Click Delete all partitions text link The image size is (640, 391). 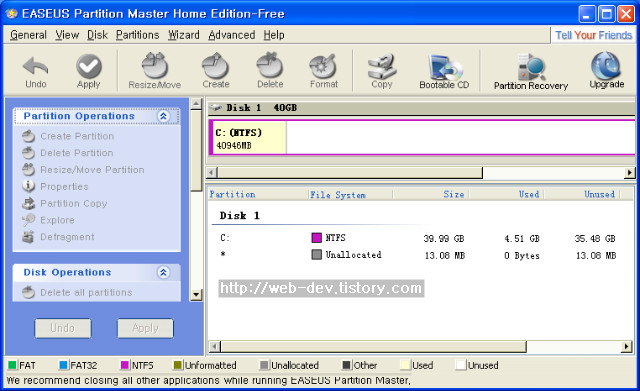(x=86, y=293)
